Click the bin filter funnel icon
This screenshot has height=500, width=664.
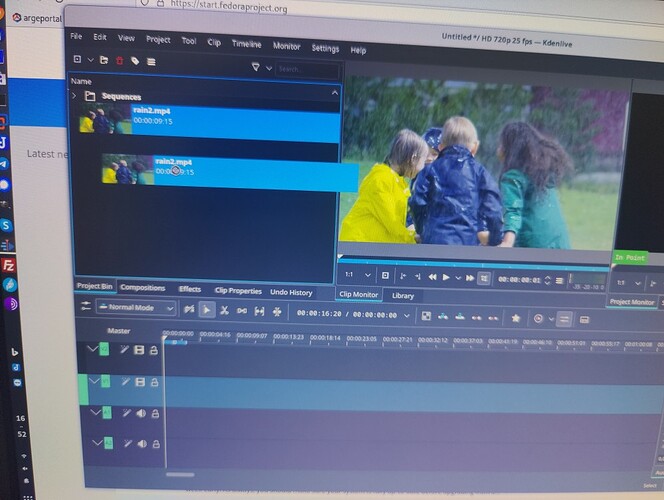(255, 67)
